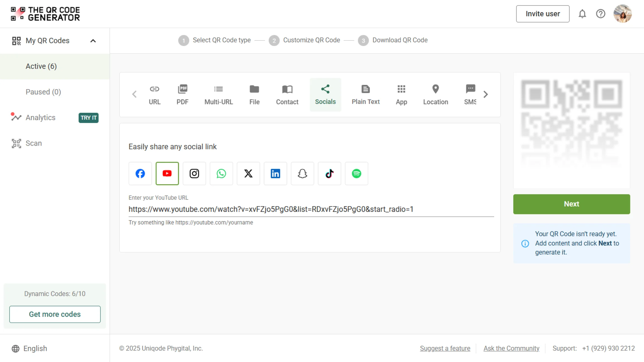644x362 pixels.
Task: Choose the Instagram social icon
Action: coord(194,173)
